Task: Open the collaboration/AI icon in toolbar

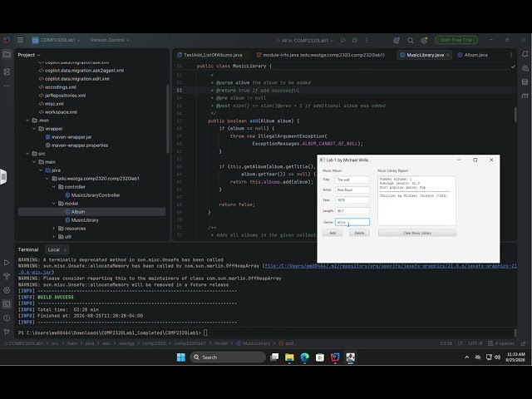Action: pos(397,41)
